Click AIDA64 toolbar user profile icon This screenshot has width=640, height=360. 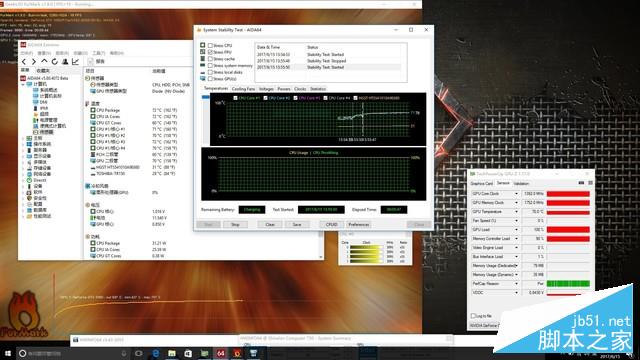(65, 62)
